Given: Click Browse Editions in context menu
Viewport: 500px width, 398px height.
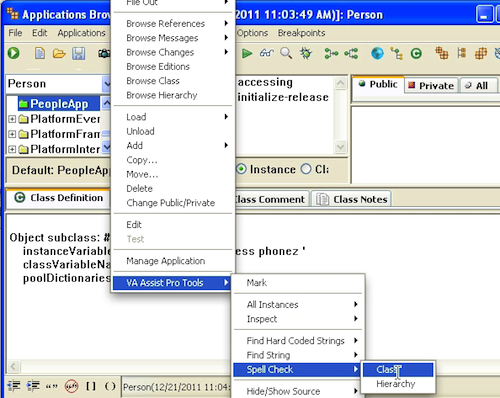Looking at the screenshot, I should click(173, 67).
